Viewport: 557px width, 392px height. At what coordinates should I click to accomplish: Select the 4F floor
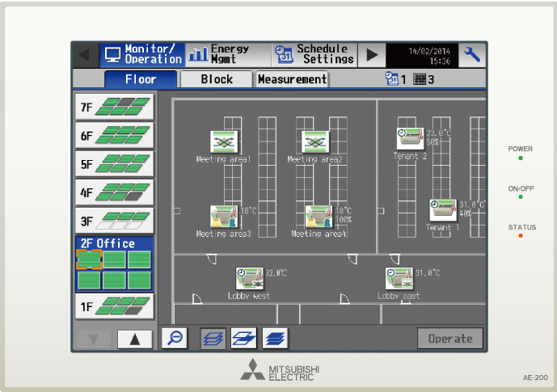[x=114, y=192]
